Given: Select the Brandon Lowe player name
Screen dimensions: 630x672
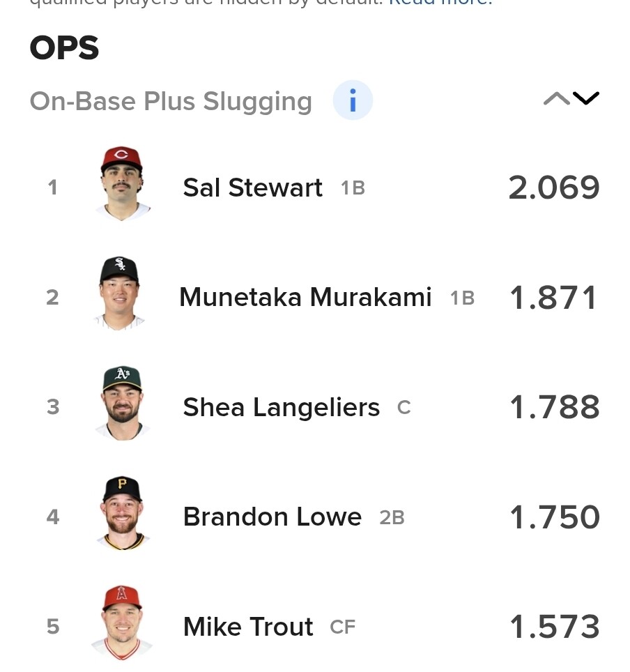Looking at the screenshot, I should pyautogui.click(x=272, y=517).
